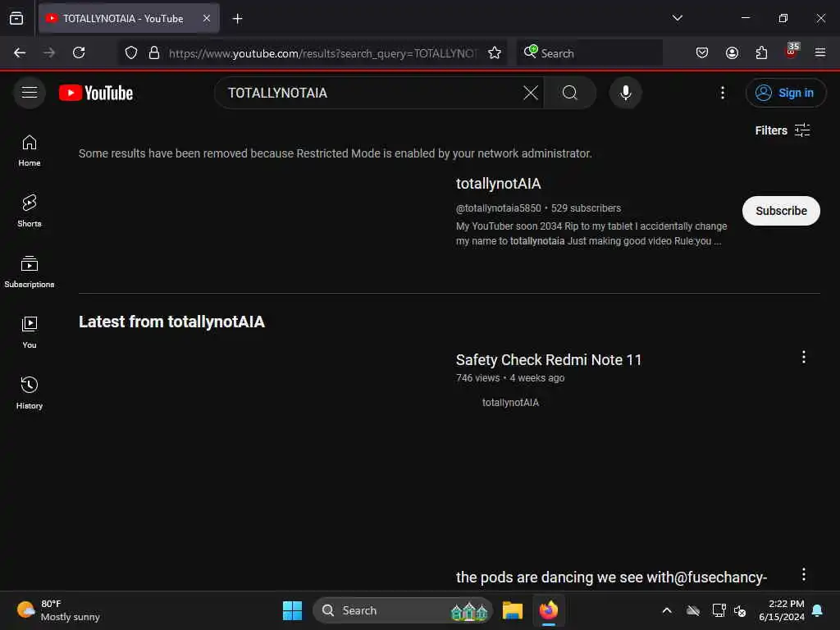Open options for Safety Check video
Screen dimensions: 840x630
804,358
